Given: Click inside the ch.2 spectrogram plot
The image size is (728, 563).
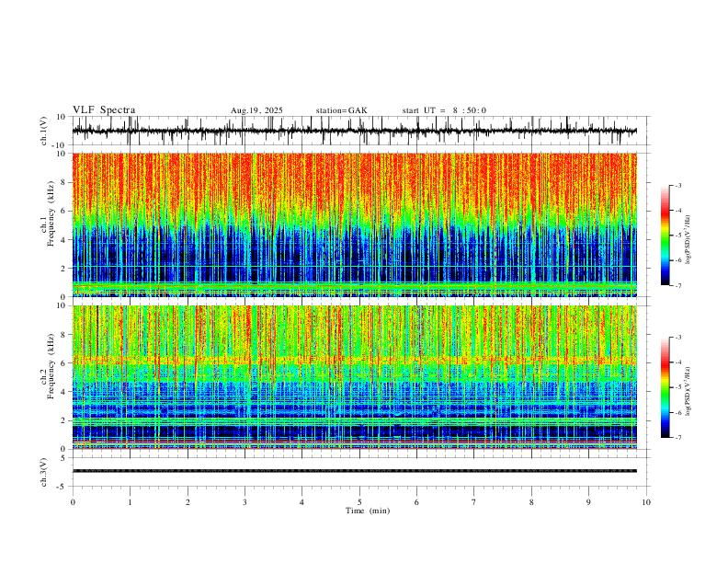Looking at the screenshot, I should [x=354, y=377].
